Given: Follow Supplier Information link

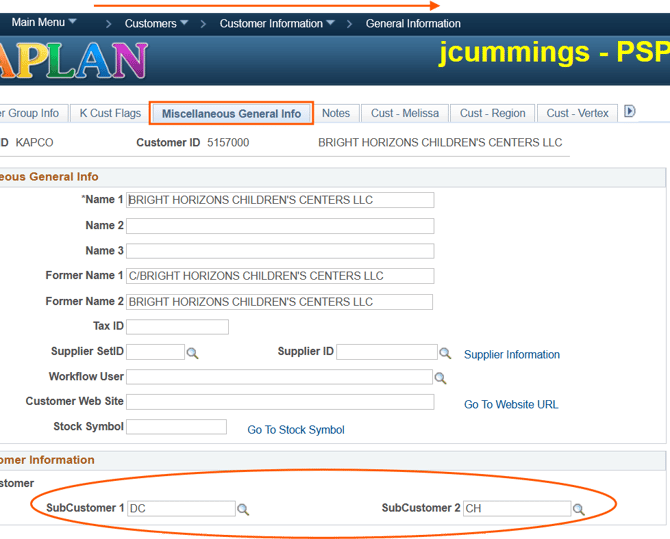Looking at the screenshot, I should pyautogui.click(x=511, y=354).
